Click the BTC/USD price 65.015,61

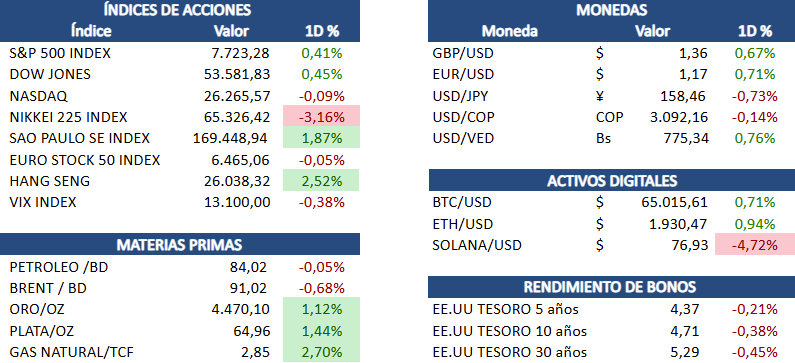point(675,202)
